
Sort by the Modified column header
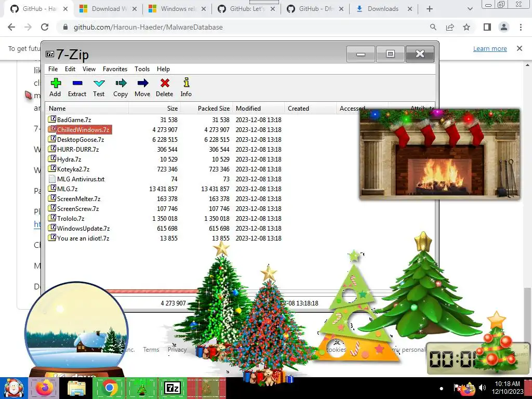coord(258,108)
